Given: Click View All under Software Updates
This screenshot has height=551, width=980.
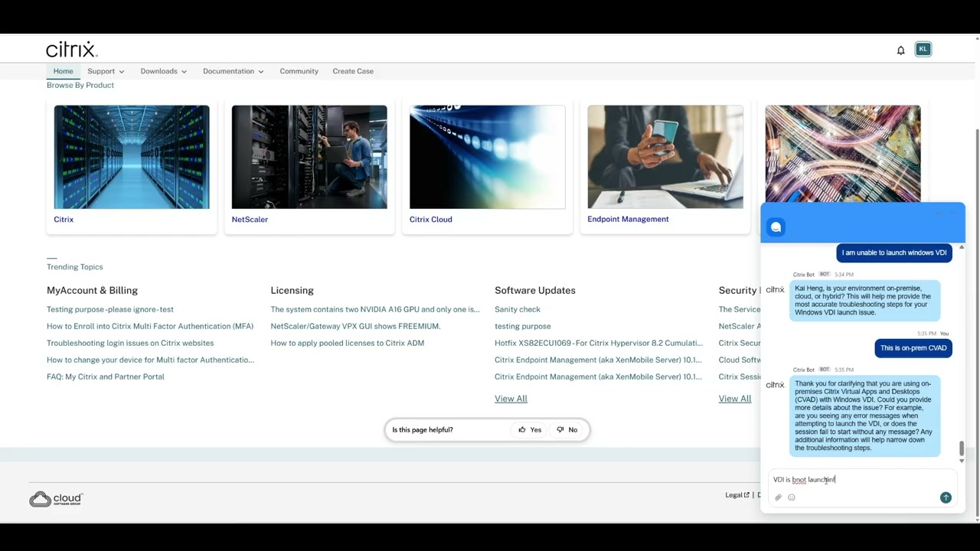Looking at the screenshot, I should 511,399.
